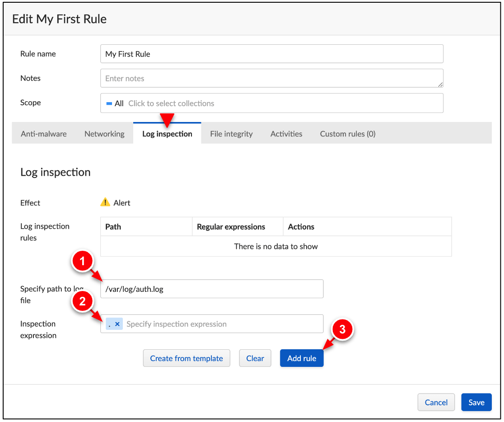Save the rule with the Save button
Screen dimensions: 504x422
point(476,402)
